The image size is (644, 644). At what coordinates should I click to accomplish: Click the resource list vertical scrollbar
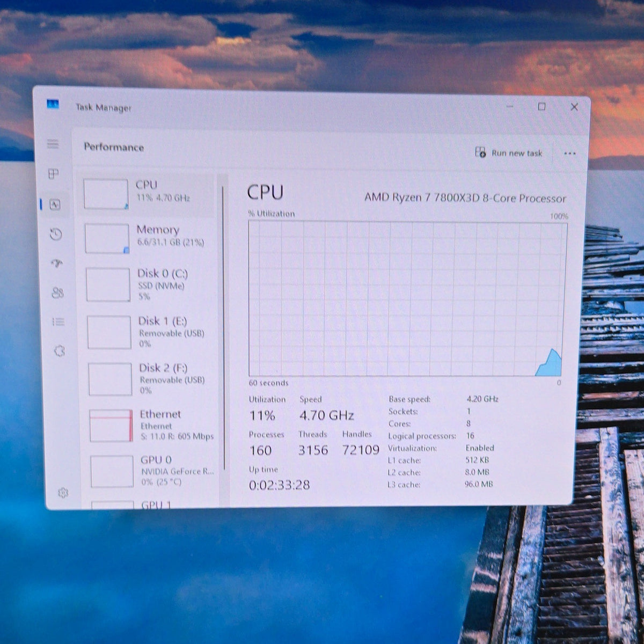[x=224, y=327]
